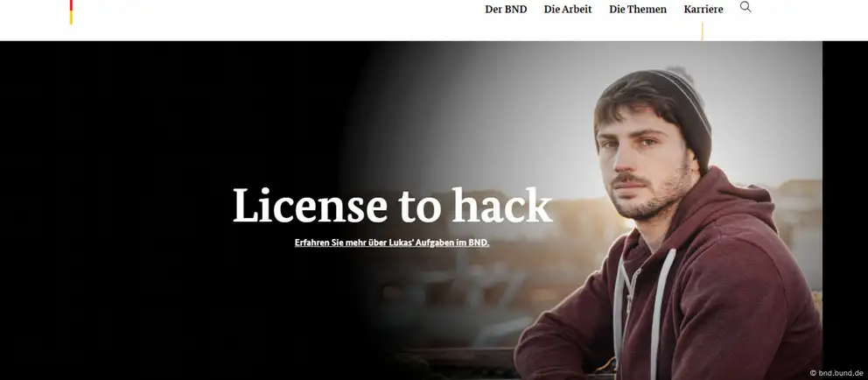Viewport: 868px width, 380px height.
Task: Click the black-red-gold federal stripe logo
Action: pyautogui.click(x=71, y=12)
